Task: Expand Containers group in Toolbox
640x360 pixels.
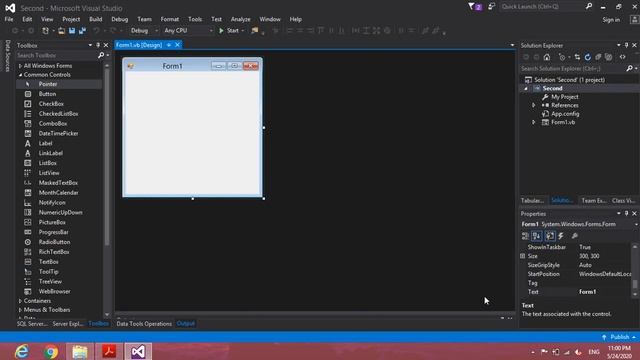Action: [x=20, y=301]
